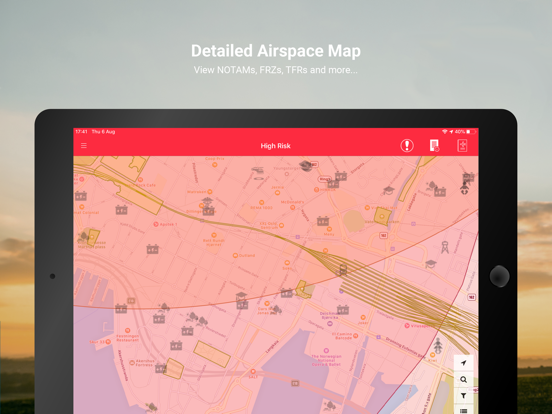Click the iPad home button
This screenshot has height=414, width=552.
click(x=499, y=276)
